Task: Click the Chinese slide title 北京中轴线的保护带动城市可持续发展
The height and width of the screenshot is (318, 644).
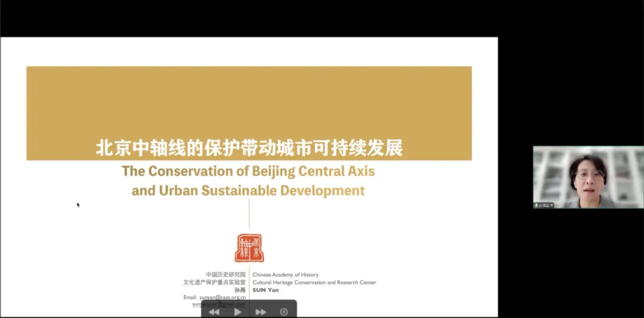Action: click(249, 149)
